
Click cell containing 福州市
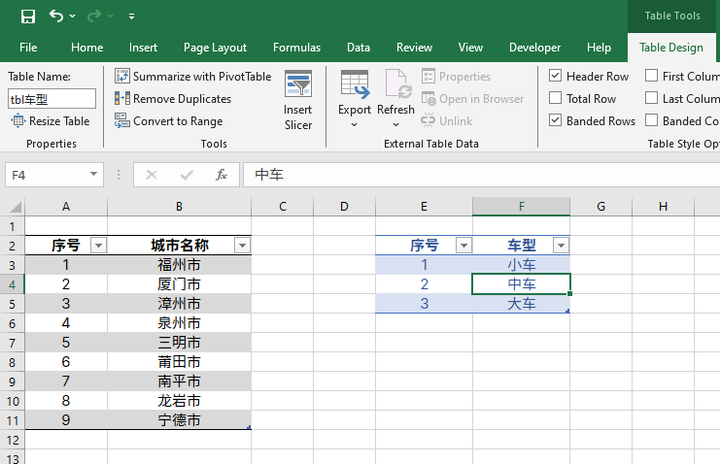179,265
